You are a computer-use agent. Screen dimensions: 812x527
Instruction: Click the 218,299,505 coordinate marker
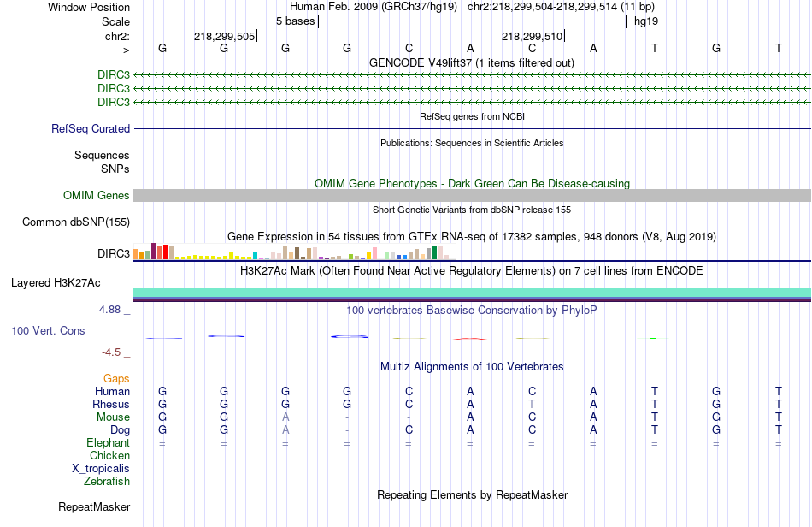pos(225,36)
